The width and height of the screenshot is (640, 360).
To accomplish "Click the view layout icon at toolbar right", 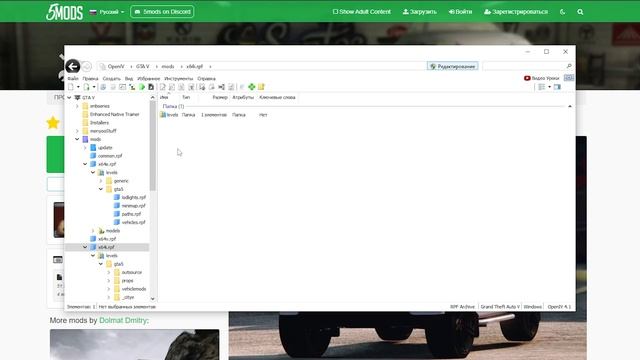I will point(542,87).
